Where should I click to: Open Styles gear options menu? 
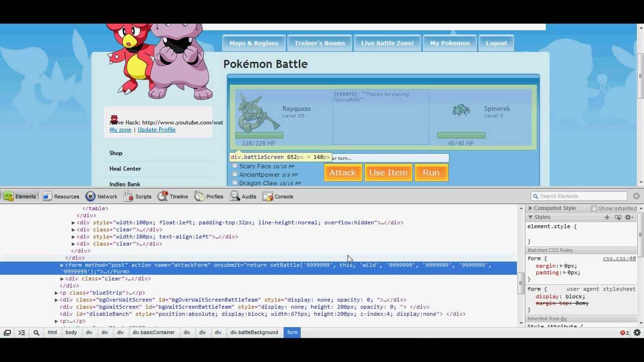pos(629,217)
